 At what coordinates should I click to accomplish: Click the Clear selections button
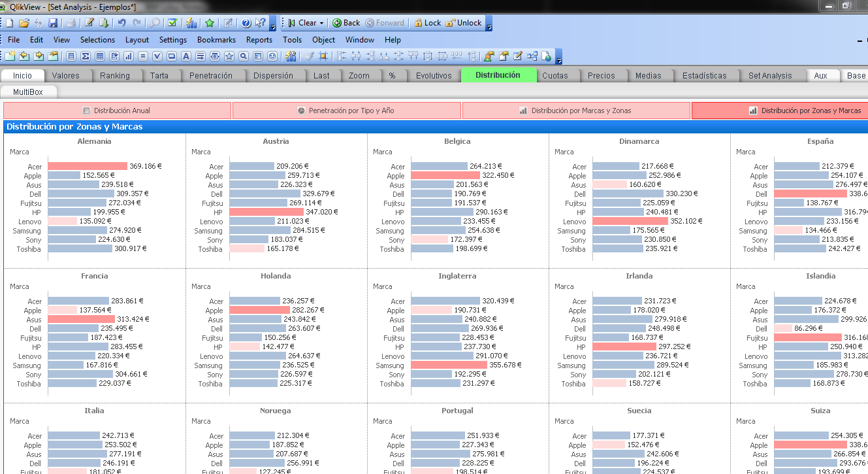tap(301, 23)
